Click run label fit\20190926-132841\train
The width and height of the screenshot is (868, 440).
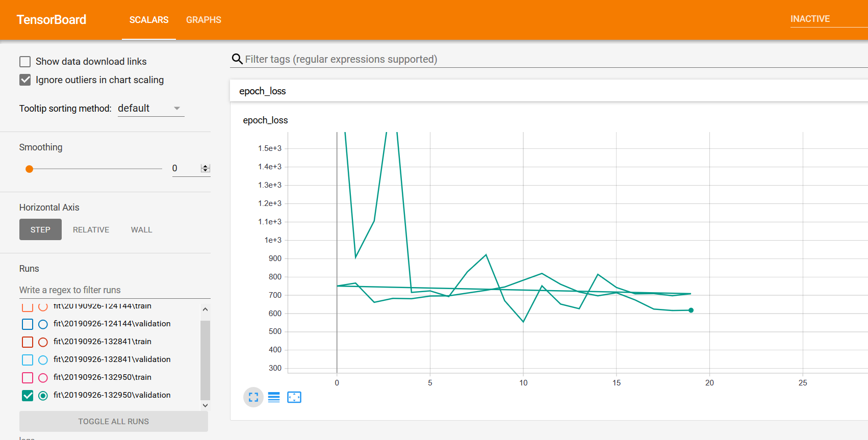pyautogui.click(x=103, y=342)
